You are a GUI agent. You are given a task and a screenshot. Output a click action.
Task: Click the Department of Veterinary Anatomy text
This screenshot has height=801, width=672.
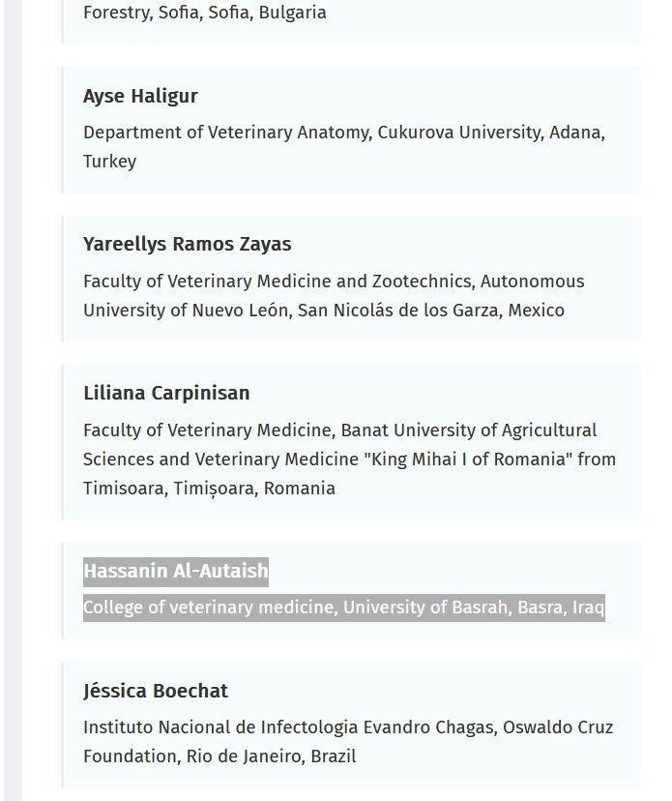(x=225, y=133)
